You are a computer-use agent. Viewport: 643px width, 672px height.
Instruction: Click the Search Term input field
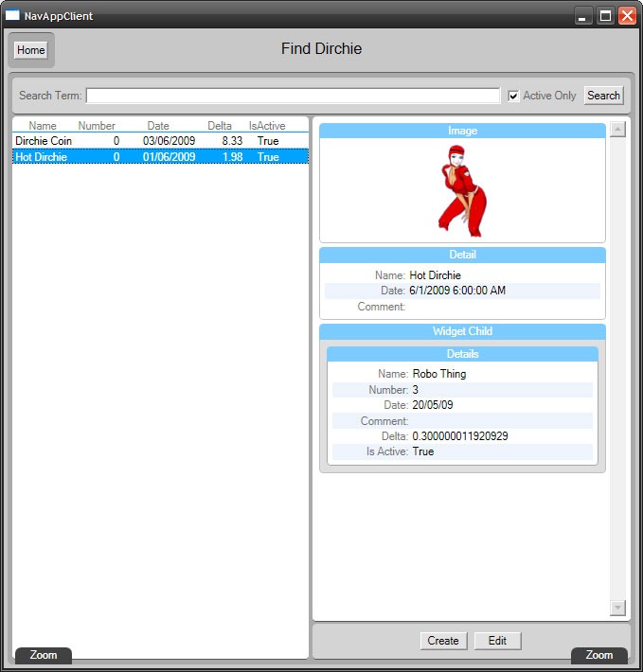tap(293, 96)
